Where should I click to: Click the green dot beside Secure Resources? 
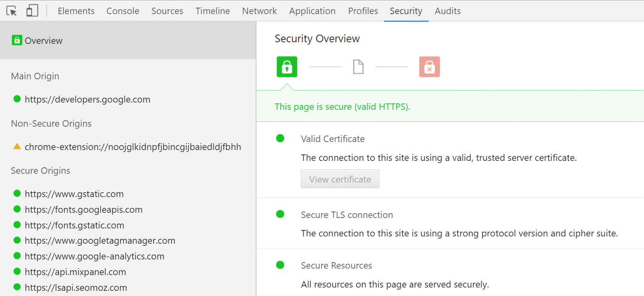coord(280,265)
